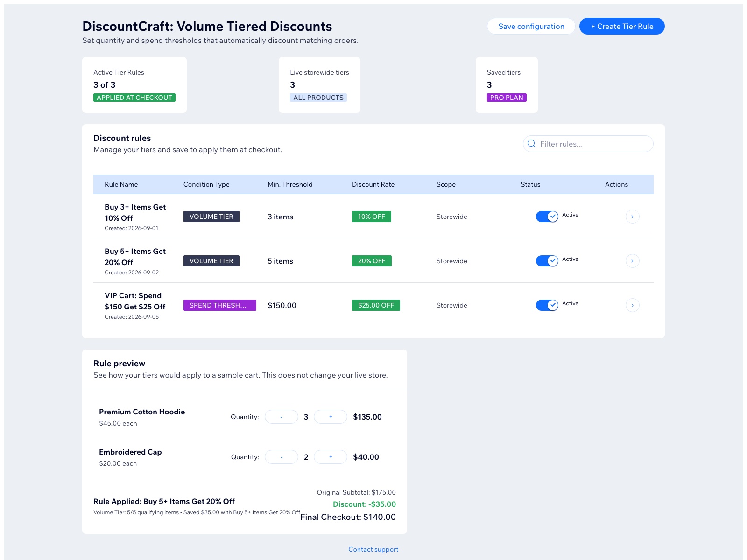The image size is (747, 560).
Task: Open actions chevron for Buy 5+ Items rule
Action: [632, 261]
